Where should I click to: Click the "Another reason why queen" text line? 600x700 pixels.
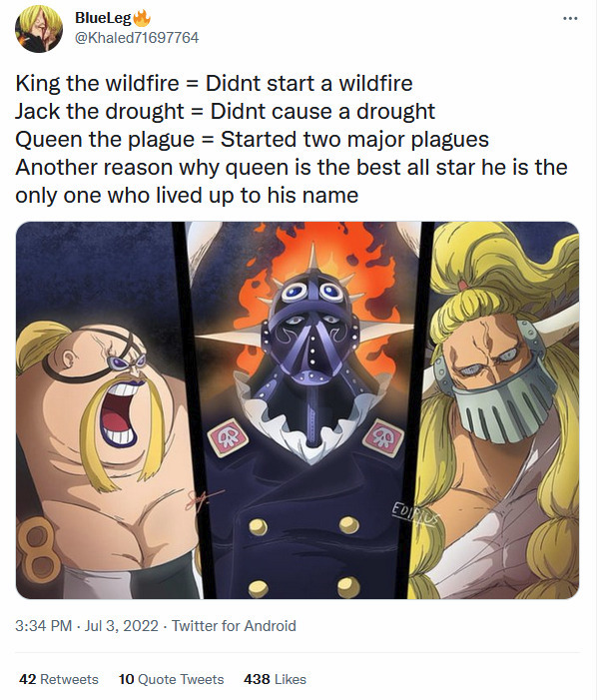(292, 167)
